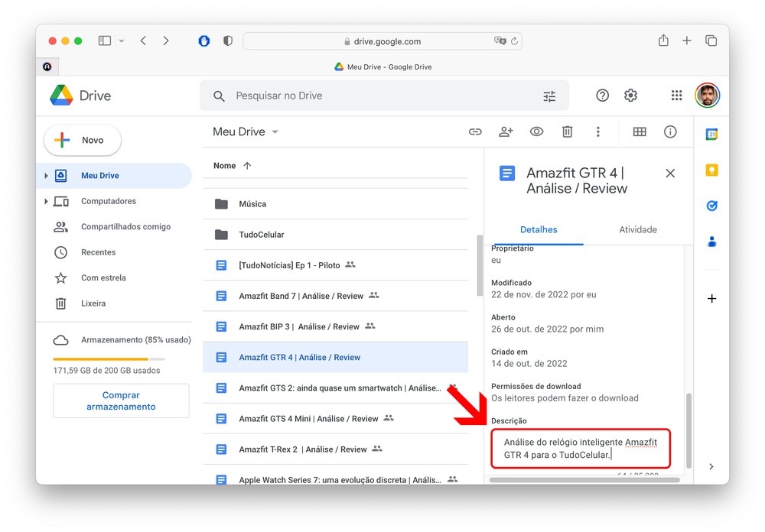The width and height of the screenshot is (765, 532).
Task: Click the Google Drive logo
Action: (x=61, y=95)
